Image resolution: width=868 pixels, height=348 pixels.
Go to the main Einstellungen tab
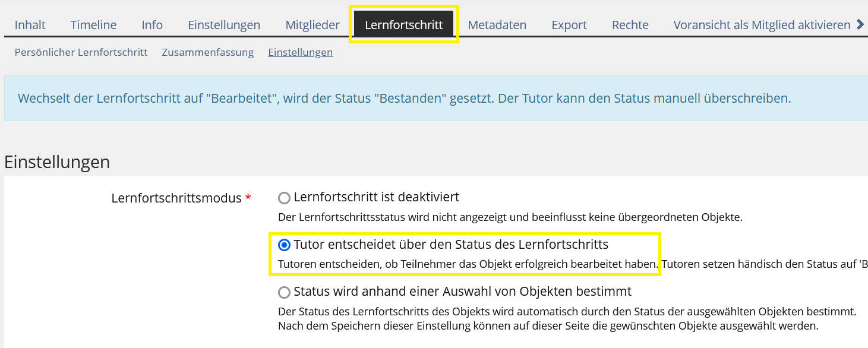[224, 25]
